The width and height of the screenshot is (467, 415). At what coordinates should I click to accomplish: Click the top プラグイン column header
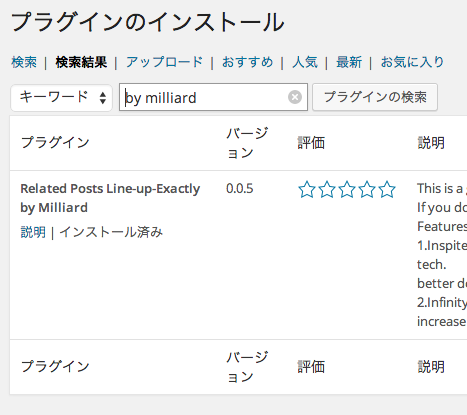(x=55, y=143)
